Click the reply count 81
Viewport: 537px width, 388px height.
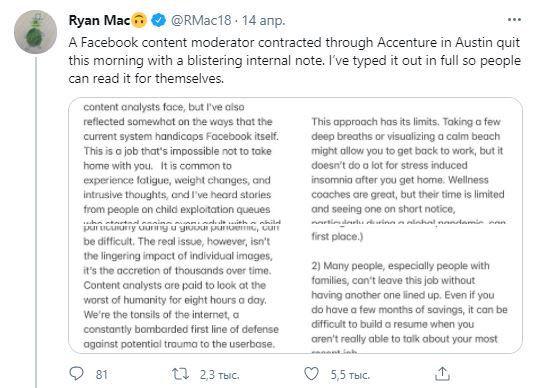coord(101,375)
